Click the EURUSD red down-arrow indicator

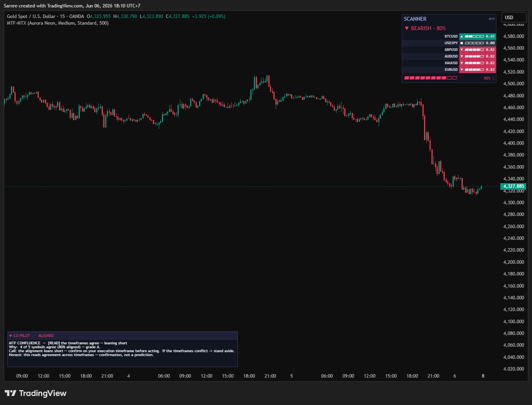tap(462, 70)
